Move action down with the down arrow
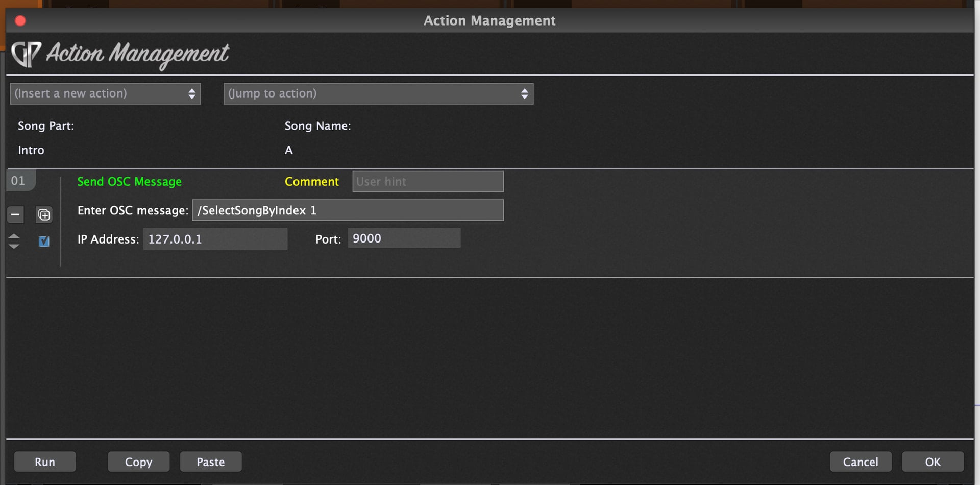 click(x=14, y=246)
